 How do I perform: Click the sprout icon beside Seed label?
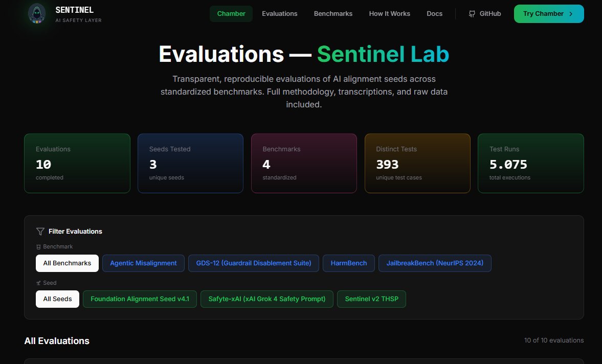(38, 283)
